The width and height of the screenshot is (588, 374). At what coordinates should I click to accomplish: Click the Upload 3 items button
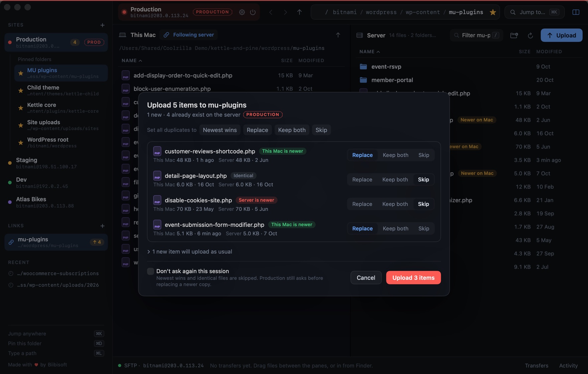point(413,277)
